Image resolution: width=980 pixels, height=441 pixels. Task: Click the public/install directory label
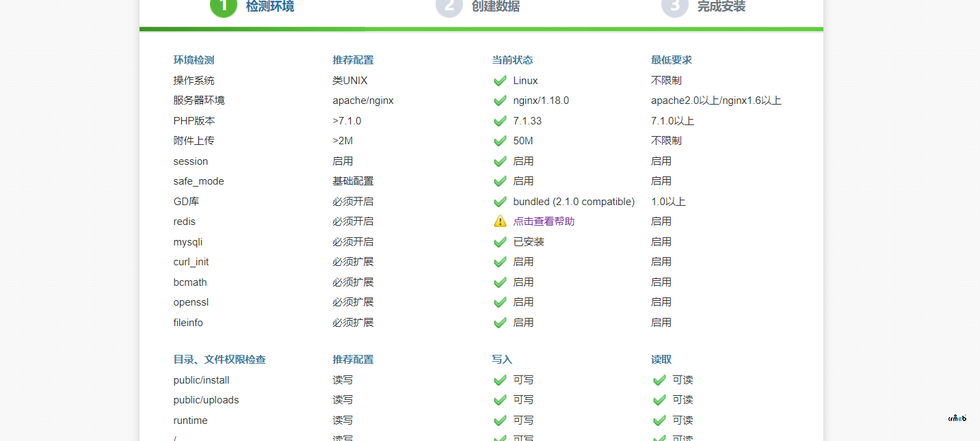click(202, 380)
